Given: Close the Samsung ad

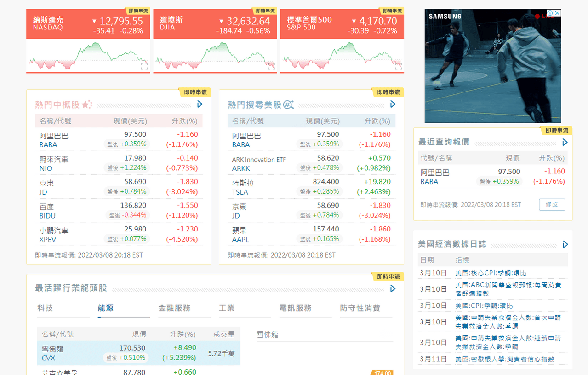Looking at the screenshot, I should pos(557,13).
